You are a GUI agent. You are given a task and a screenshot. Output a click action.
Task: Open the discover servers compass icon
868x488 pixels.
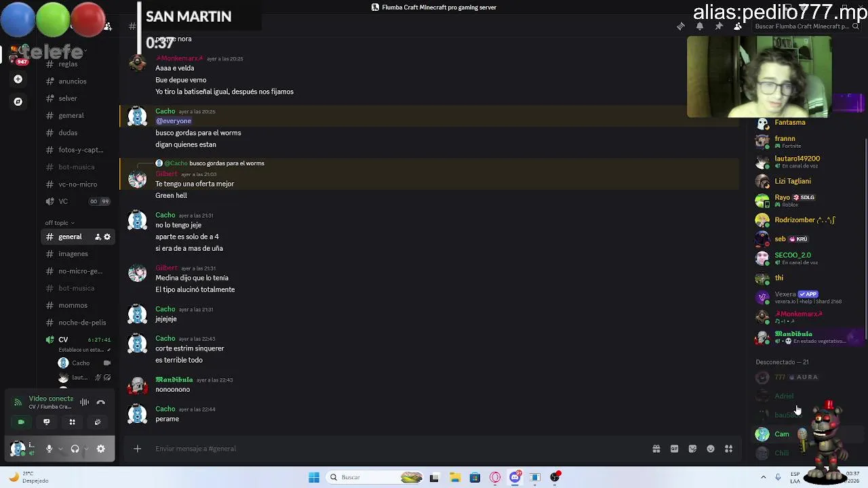coord(18,102)
